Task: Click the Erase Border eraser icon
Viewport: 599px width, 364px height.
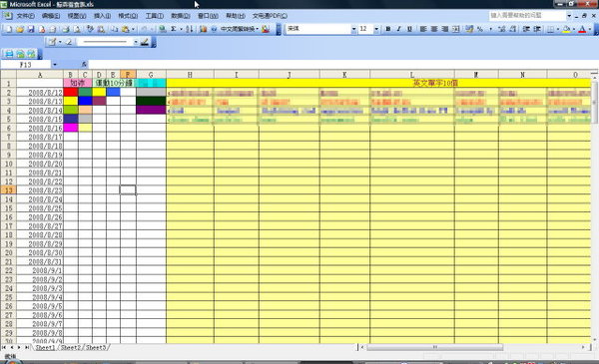Action: coord(69,42)
